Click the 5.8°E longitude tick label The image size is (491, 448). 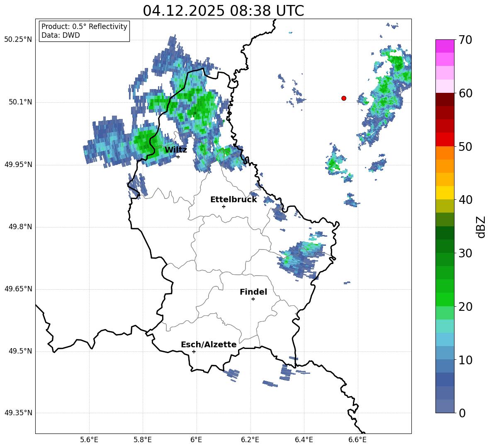pos(143,440)
